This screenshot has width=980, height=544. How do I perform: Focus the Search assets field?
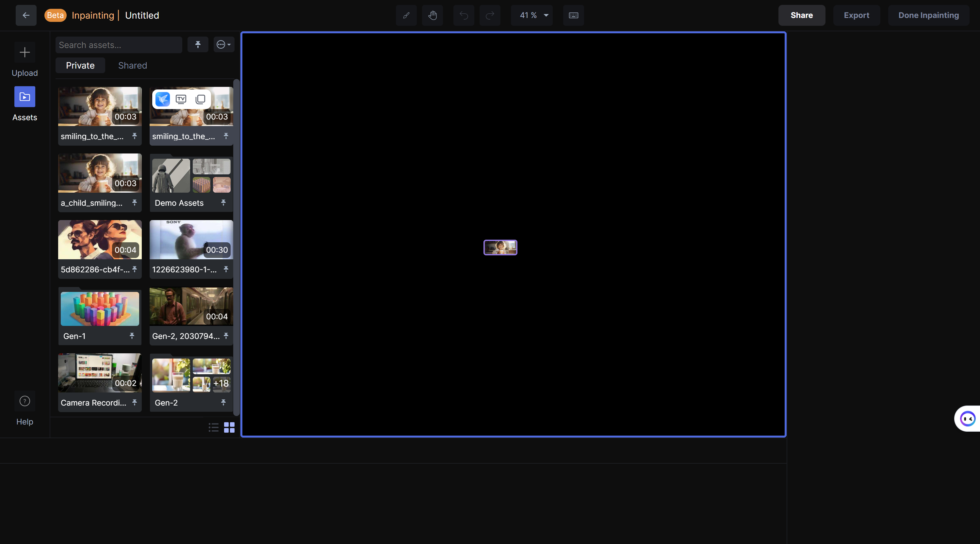(x=119, y=45)
